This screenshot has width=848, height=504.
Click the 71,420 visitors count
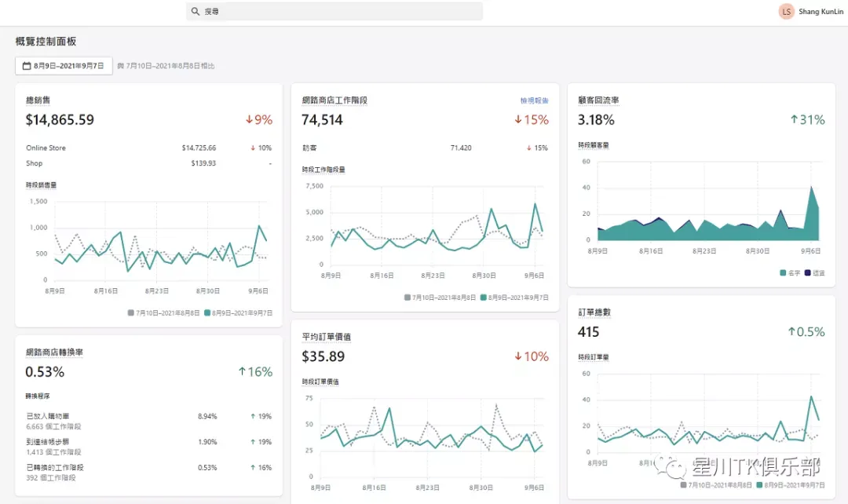click(x=461, y=148)
